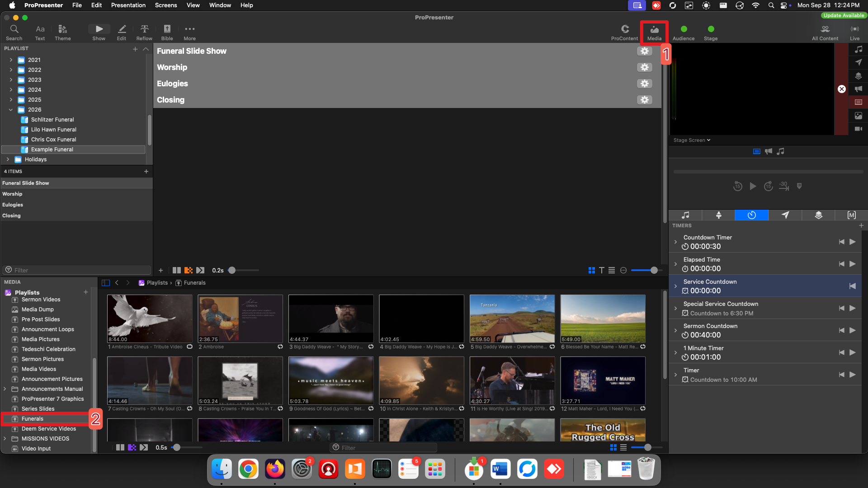Viewport: 868px width, 488px height.
Task: Clear the preview with the X icon
Action: (x=842, y=89)
